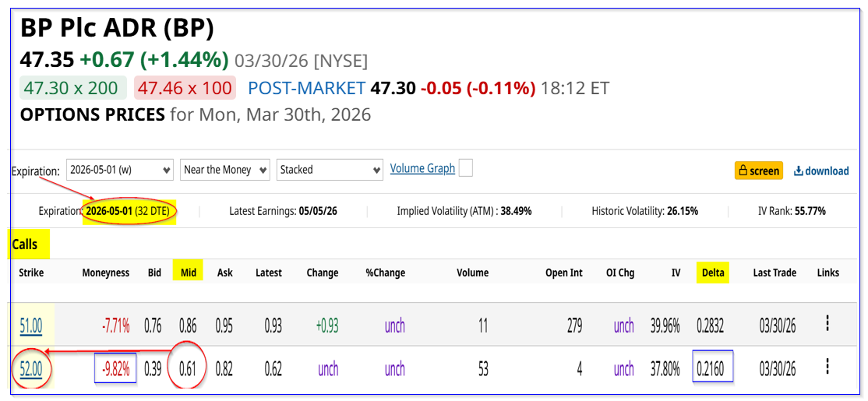868x401 pixels.
Task: Open links menu for 51.00 strike row
Action: 827,325
